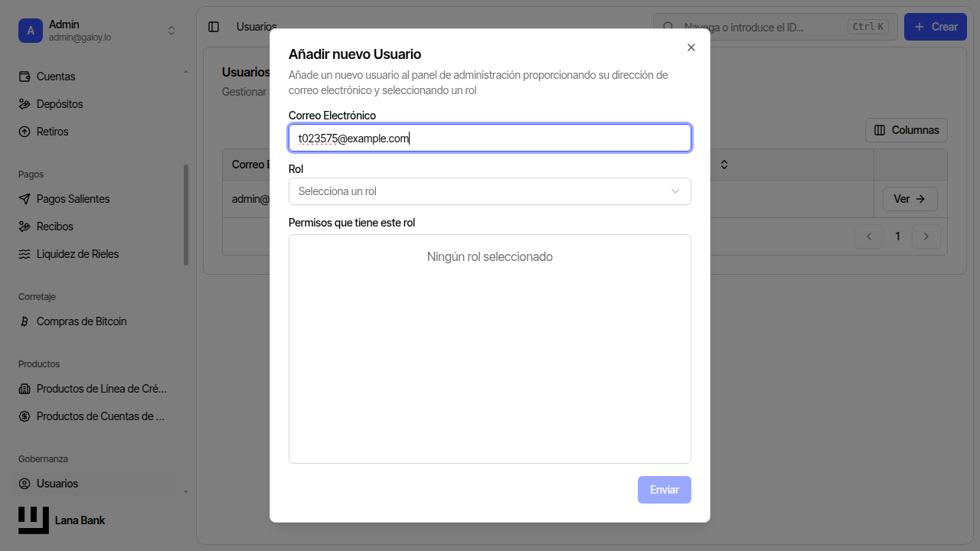
Task: Go to the next table page
Action: [926, 236]
